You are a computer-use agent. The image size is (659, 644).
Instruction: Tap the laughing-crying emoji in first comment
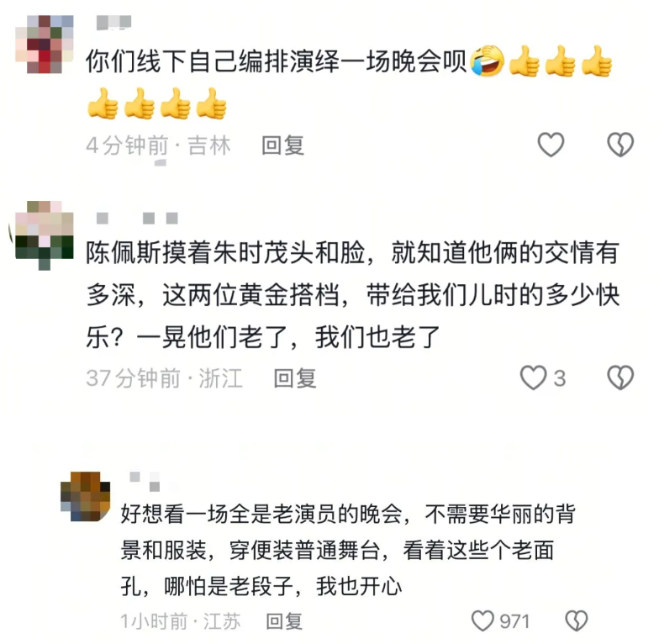click(488, 61)
